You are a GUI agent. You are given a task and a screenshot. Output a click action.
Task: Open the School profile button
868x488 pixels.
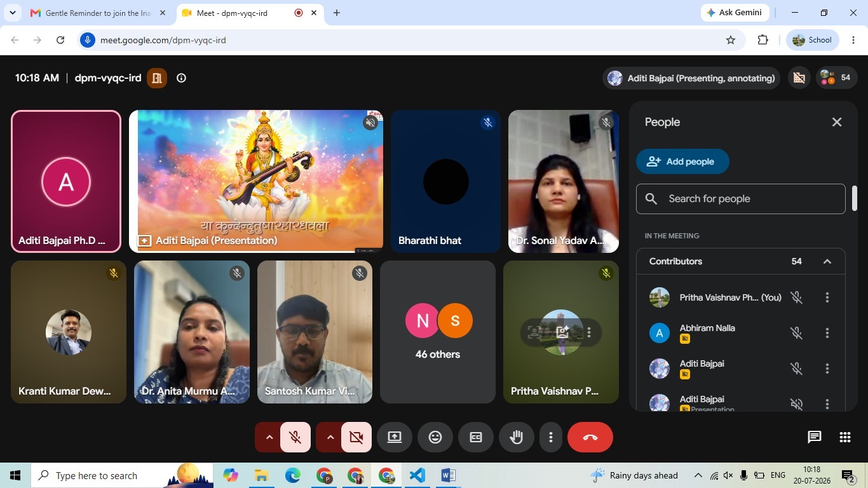coord(813,40)
